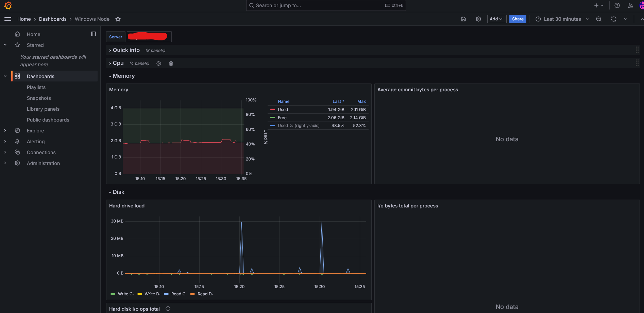Collapse the Dashboards sidebar section
The width and height of the screenshot is (644, 313).
click(x=5, y=76)
